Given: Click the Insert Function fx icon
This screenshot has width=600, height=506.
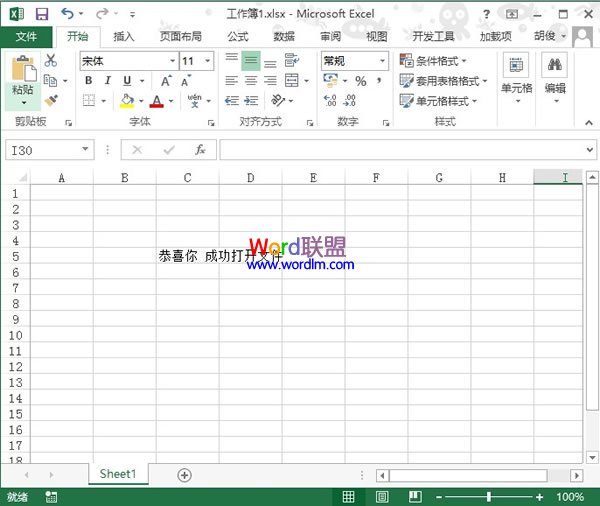Looking at the screenshot, I should click(x=200, y=149).
